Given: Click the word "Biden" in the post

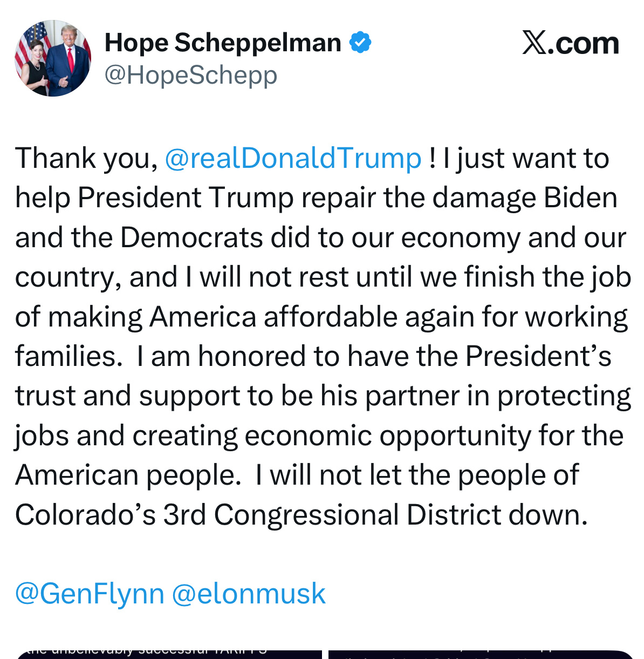Looking at the screenshot, I should point(580,198).
